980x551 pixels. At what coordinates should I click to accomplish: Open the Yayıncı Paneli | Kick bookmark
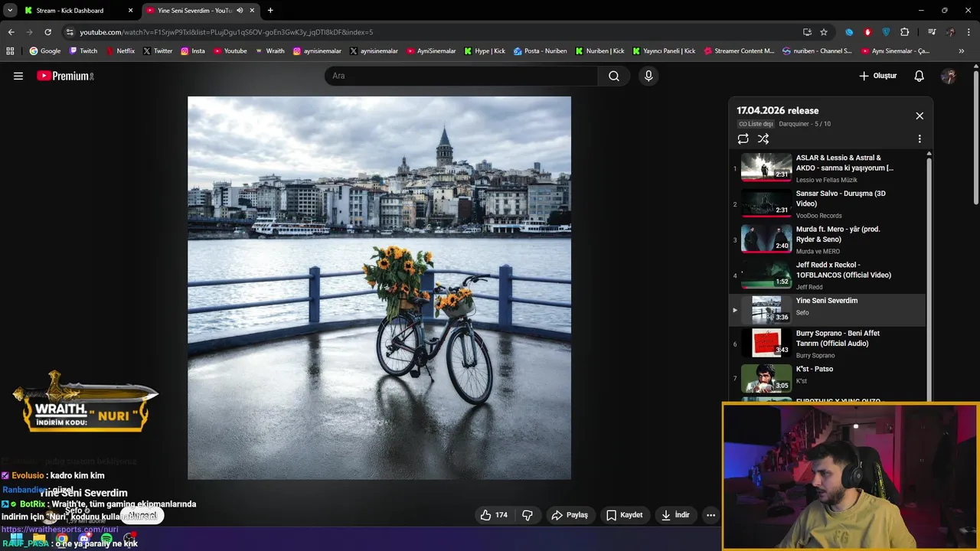pyautogui.click(x=664, y=51)
